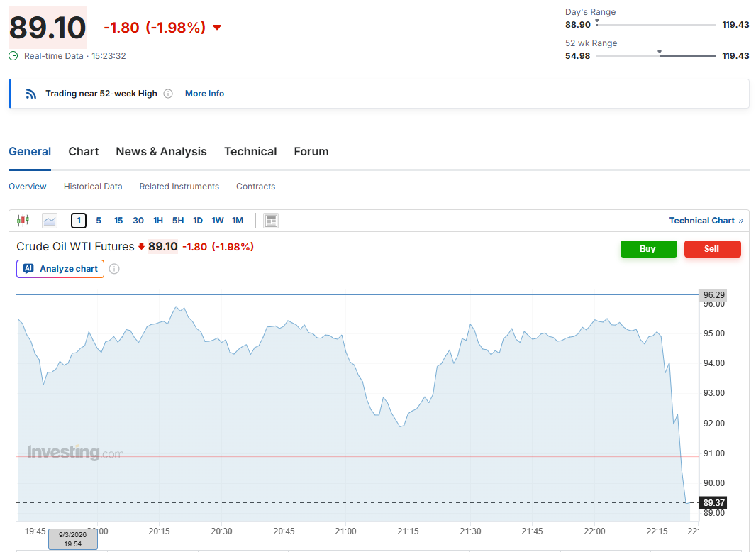
Task: Click the 89.37 current price label on axis
Action: click(713, 503)
